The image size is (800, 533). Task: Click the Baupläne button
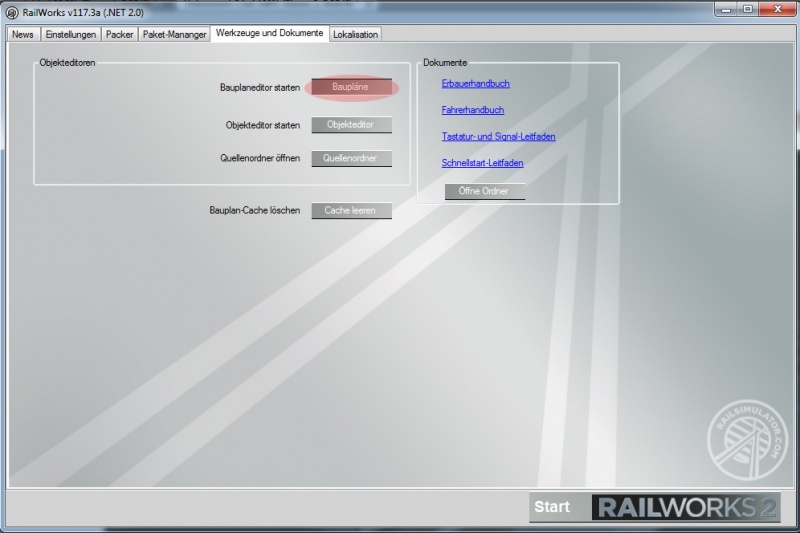[352, 87]
